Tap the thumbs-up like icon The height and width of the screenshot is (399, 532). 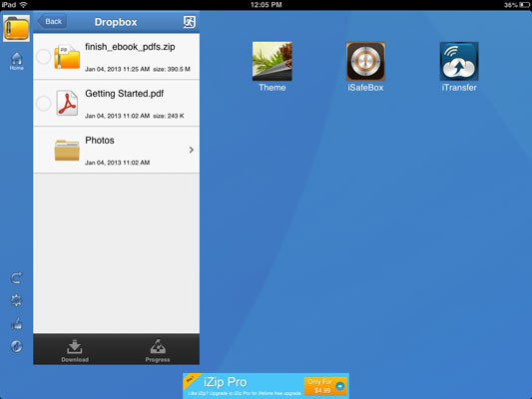pos(17,324)
